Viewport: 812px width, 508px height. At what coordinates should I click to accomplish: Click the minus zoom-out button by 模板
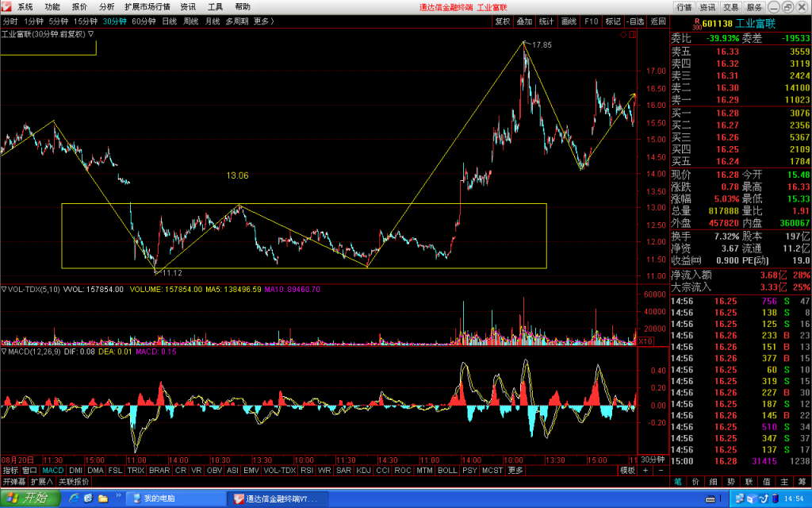(x=661, y=470)
